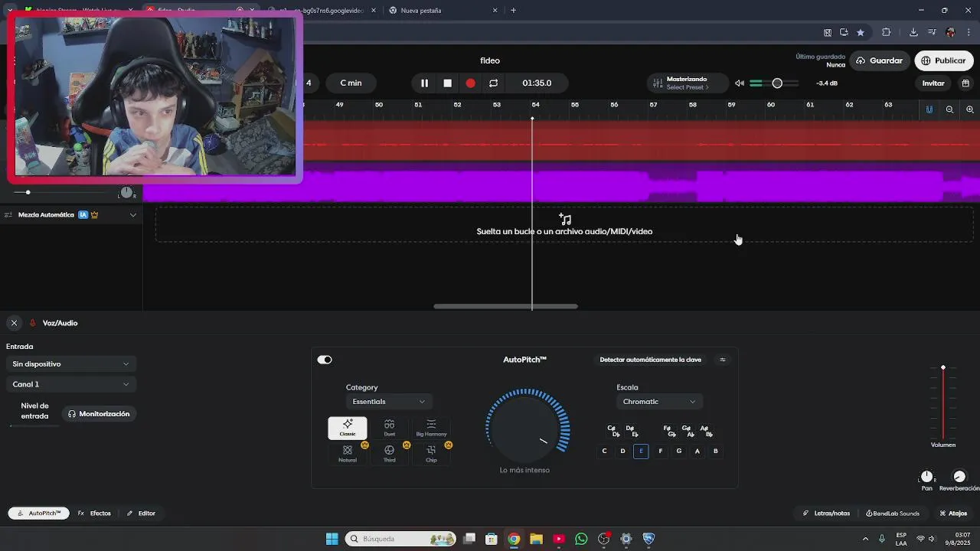Toggle the F note key
Screen dimensions: 980x551
coord(660,452)
